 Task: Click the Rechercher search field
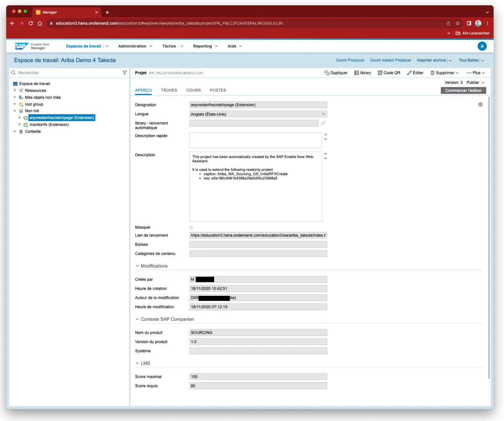69,73
